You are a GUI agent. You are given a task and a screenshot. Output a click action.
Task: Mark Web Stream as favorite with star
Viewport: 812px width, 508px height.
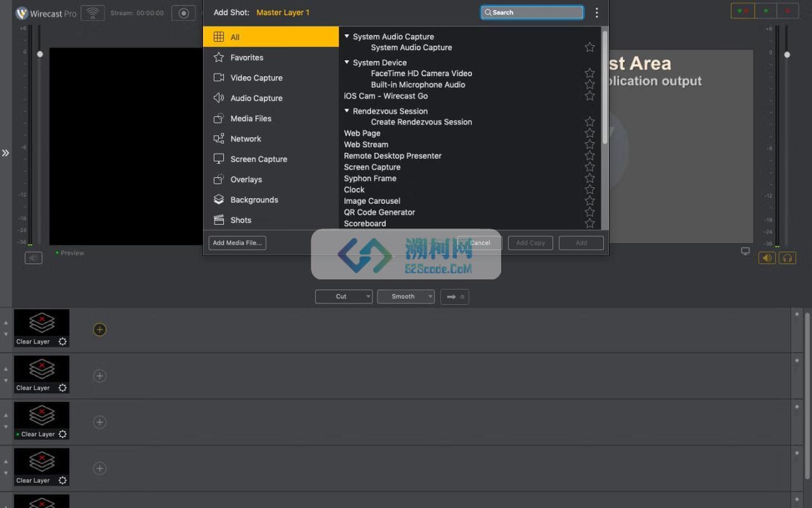589,144
